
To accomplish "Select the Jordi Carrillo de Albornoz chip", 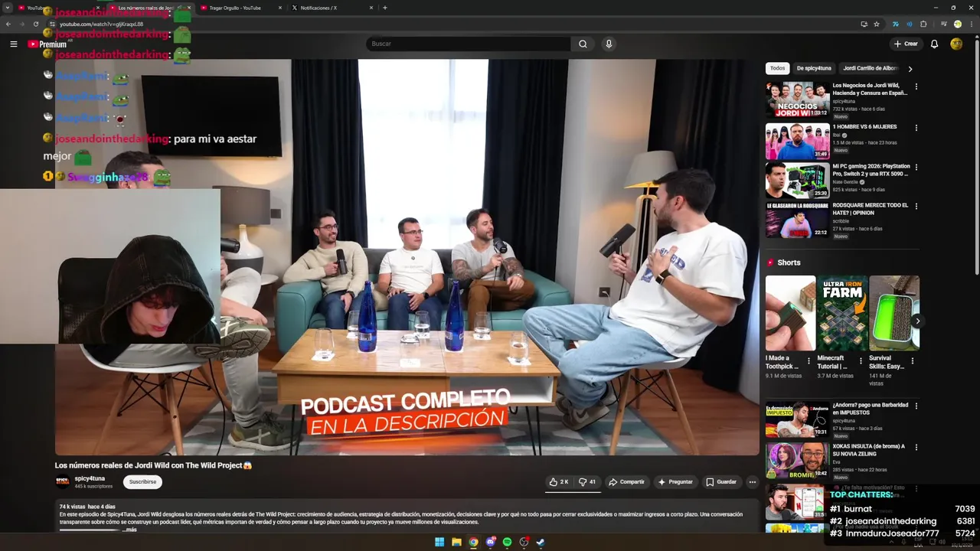I will 871,68.
